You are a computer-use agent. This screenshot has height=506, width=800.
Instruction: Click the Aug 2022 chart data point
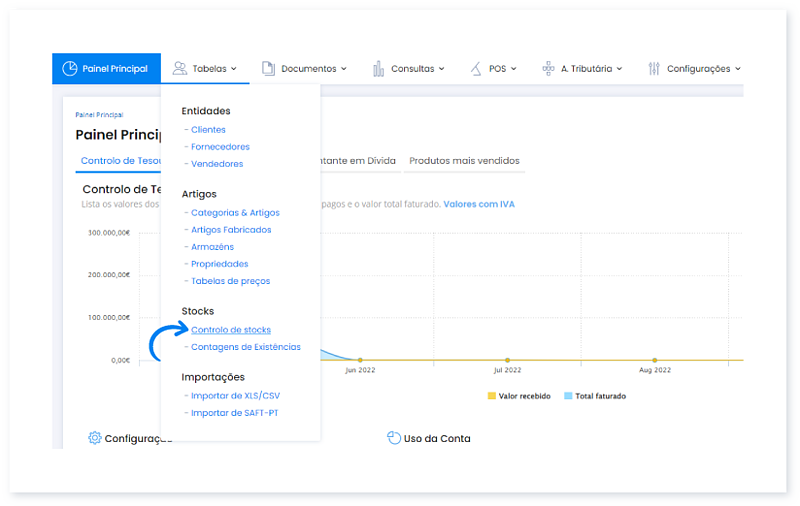point(655,360)
